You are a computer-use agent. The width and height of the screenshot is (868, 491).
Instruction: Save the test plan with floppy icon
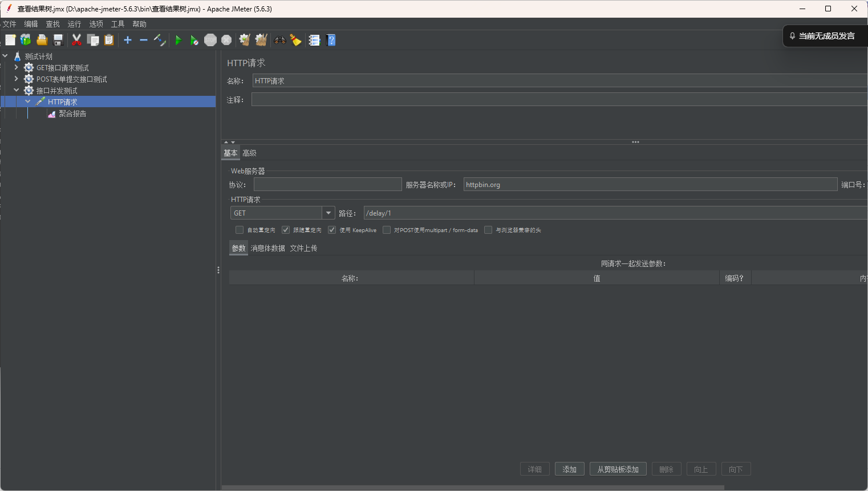click(58, 40)
